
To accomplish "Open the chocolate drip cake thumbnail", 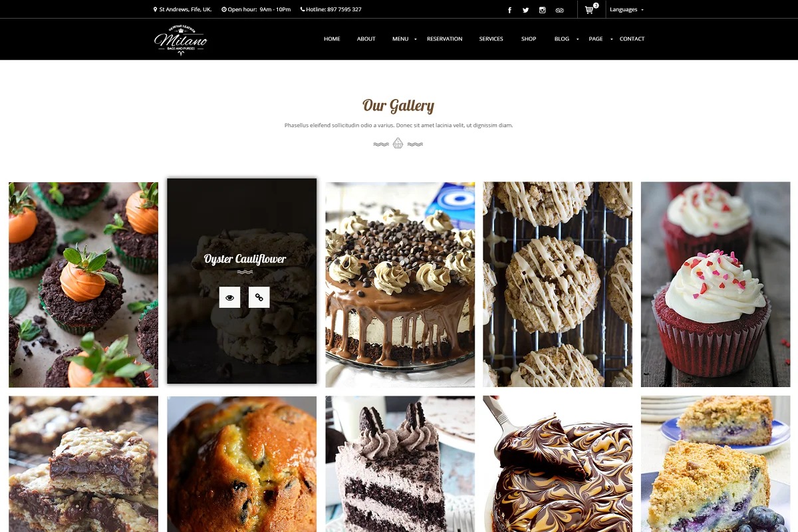I will [400, 285].
